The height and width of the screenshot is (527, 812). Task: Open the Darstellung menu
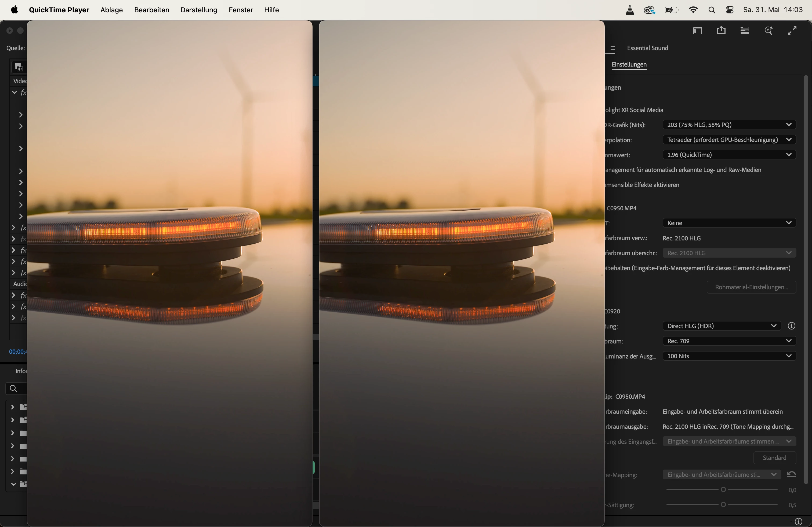pyautogui.click(x=198, y=10)
